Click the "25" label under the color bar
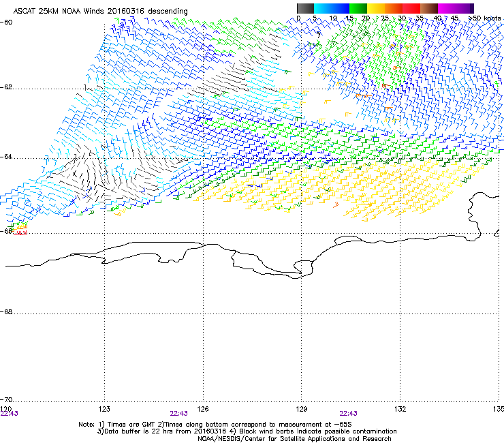This screenshot has height=443, width=504. coord(385,18)
